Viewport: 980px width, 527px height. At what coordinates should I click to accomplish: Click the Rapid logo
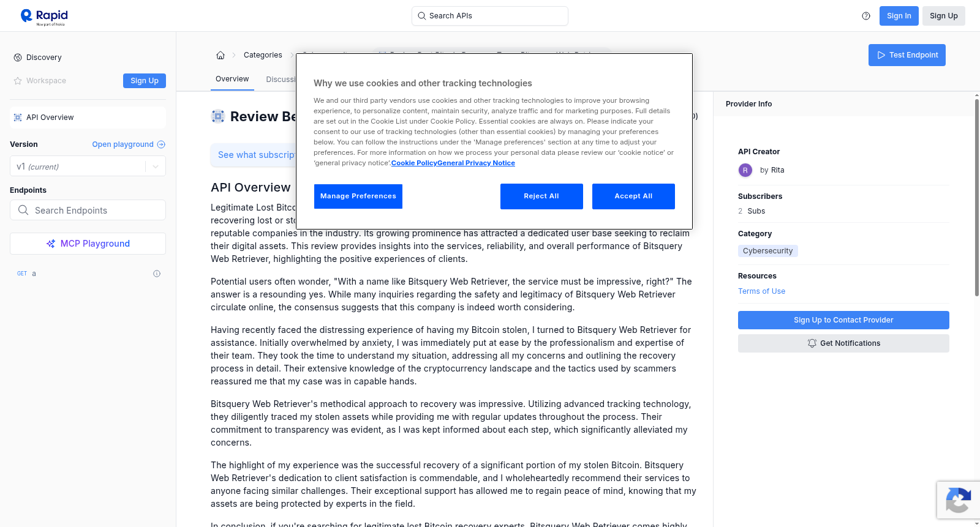point(44,17)
